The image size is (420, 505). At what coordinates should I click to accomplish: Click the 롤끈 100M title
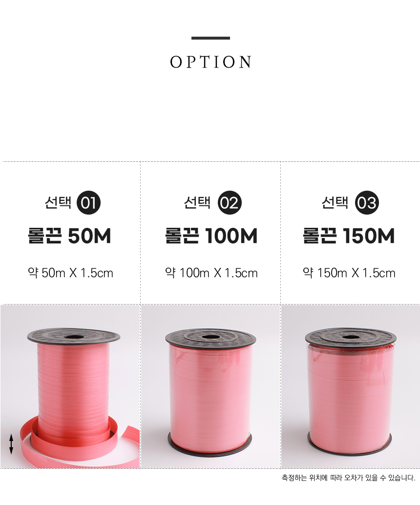(211, 236)
